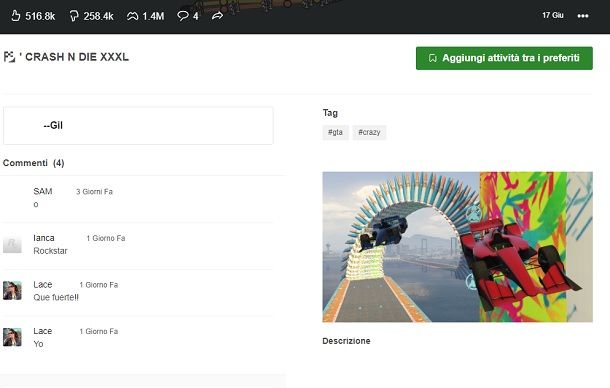This screenshot has height=388, width=610.
Task: Click the 1.4M plays count
Action: (153, 16)
